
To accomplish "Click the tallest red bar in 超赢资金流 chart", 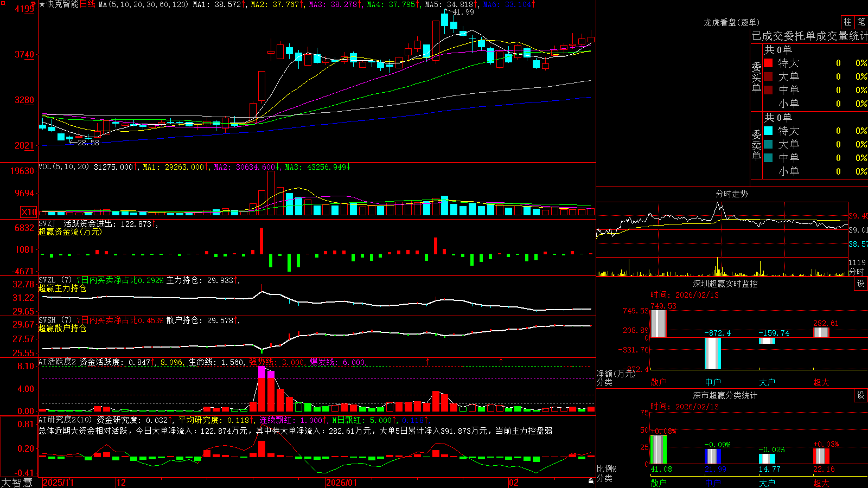I will 261,241.
